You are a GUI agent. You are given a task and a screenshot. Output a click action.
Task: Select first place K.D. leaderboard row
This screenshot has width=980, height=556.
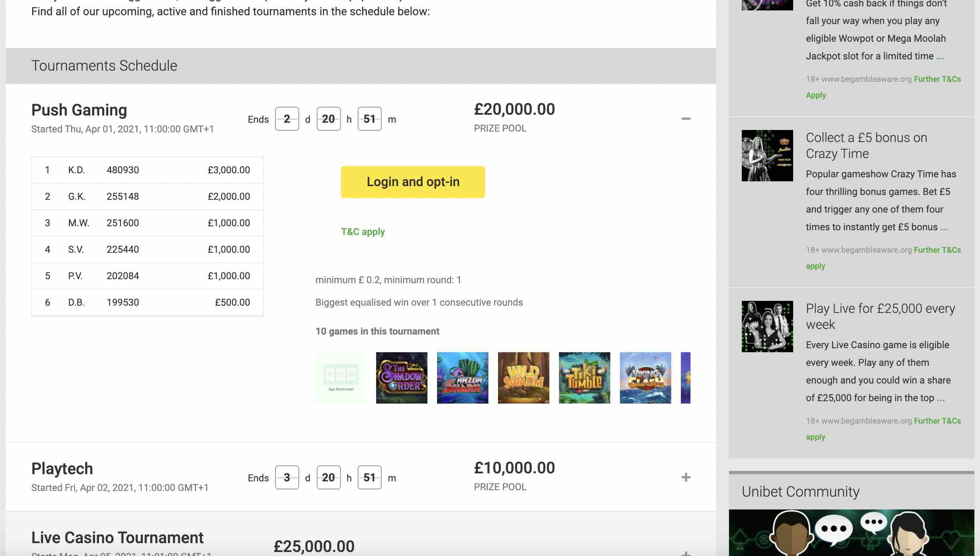click(x=147, y=170)
